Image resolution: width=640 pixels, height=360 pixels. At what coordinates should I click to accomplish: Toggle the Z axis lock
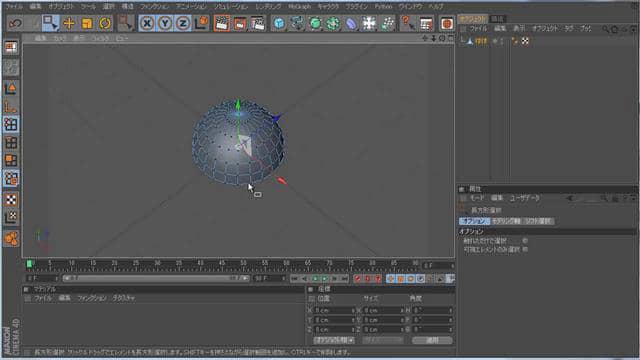[183, 23]
